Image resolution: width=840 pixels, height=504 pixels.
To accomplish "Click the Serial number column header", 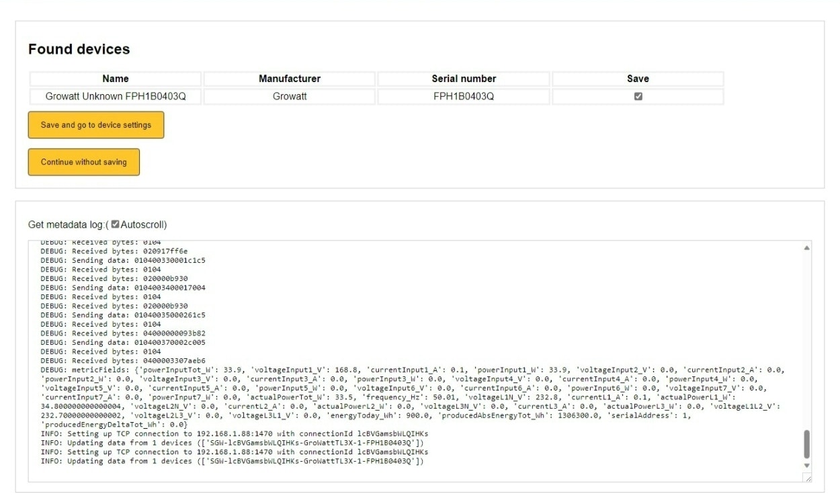I will pyautogui.click(x=464, y=79).
